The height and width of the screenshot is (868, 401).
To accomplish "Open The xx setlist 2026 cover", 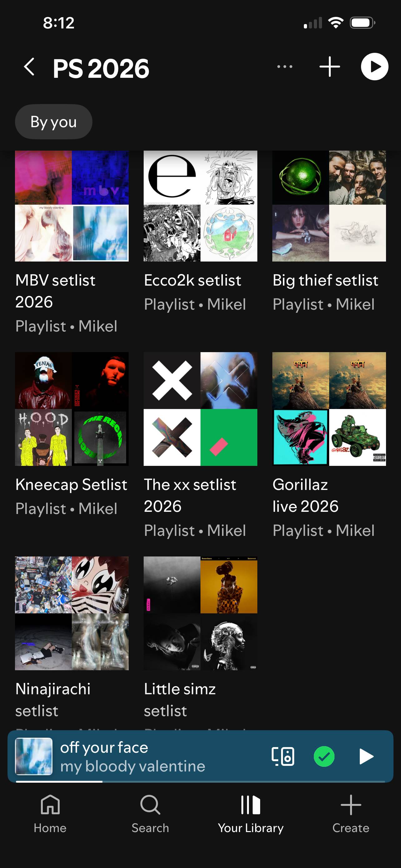I will click(x=200, y=409).
